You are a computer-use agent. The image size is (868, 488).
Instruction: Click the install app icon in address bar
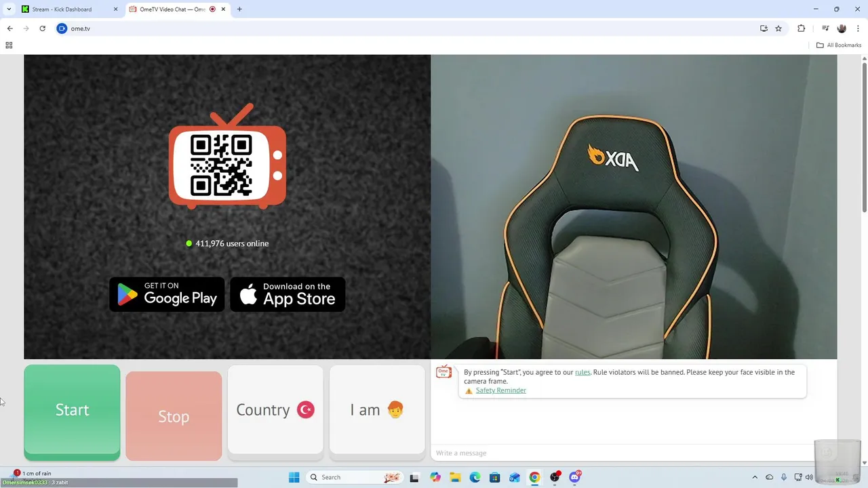pos(764,28)
